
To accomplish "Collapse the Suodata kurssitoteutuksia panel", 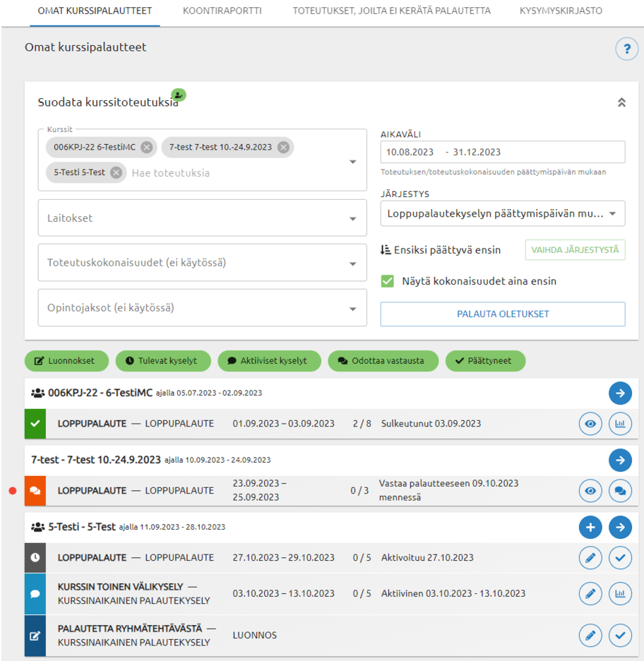I will (621, 102).
